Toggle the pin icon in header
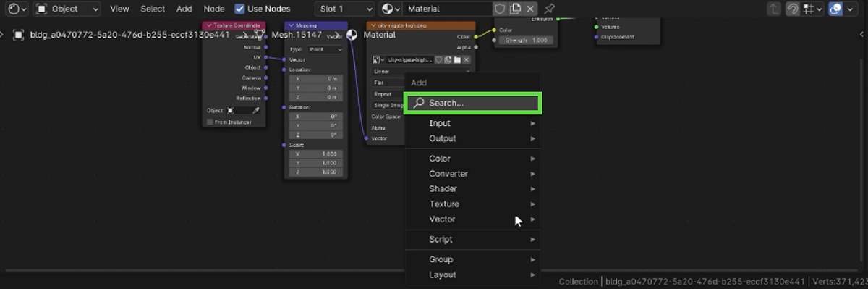 tap(550, 9)
